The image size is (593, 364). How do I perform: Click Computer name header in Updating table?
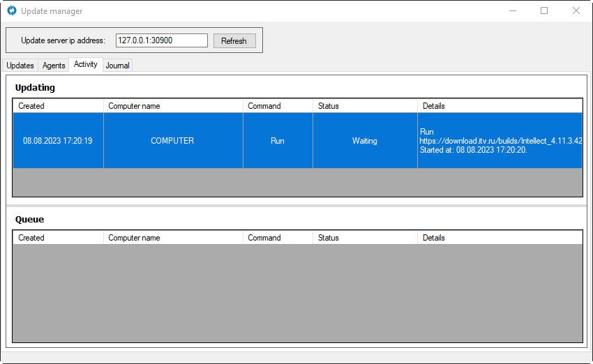point(173,106)
